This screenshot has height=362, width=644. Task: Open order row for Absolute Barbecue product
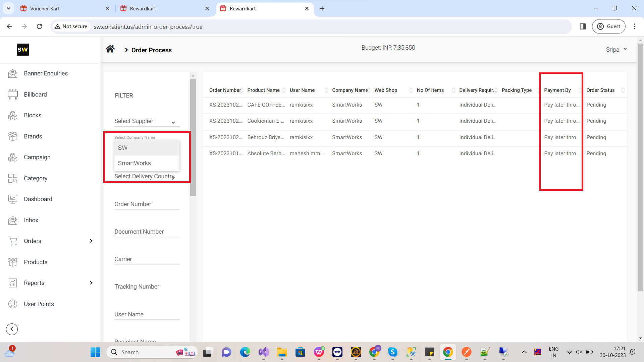415,154
